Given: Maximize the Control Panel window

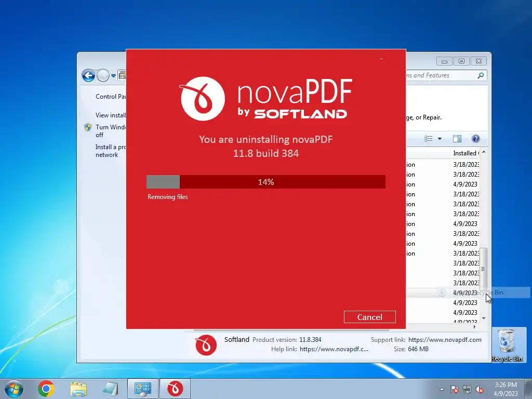Looking at the screenshot, I should (x=461, y=61).
